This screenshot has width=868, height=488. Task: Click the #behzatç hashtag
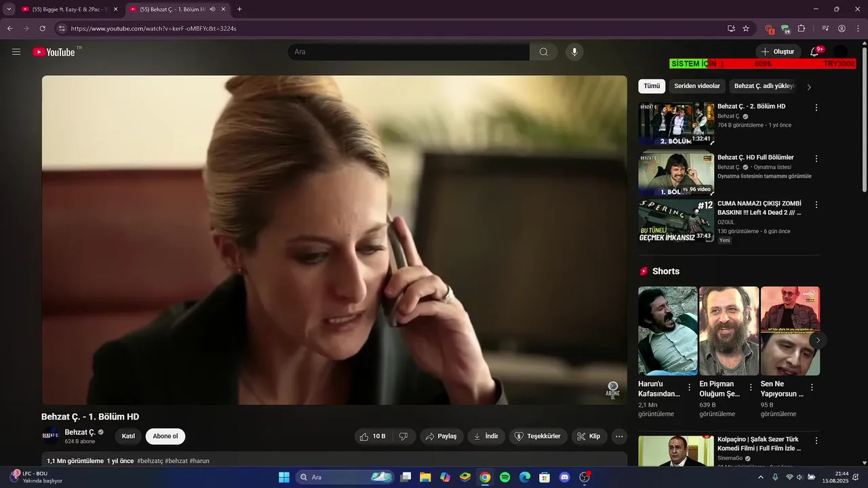pos(150,461)
